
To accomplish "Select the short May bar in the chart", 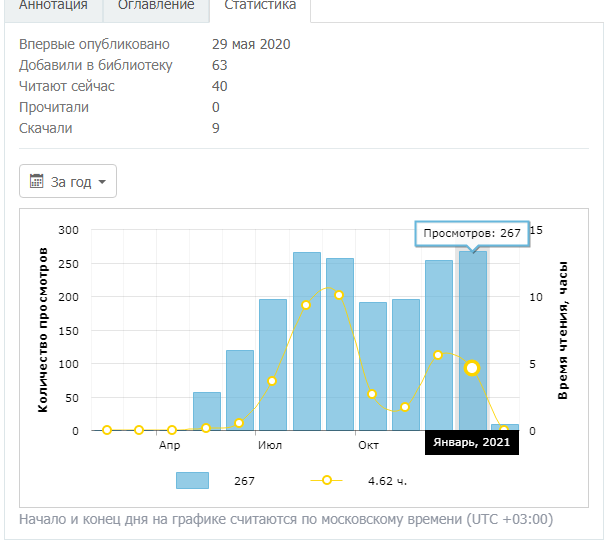I will click(x=207, y=411).
